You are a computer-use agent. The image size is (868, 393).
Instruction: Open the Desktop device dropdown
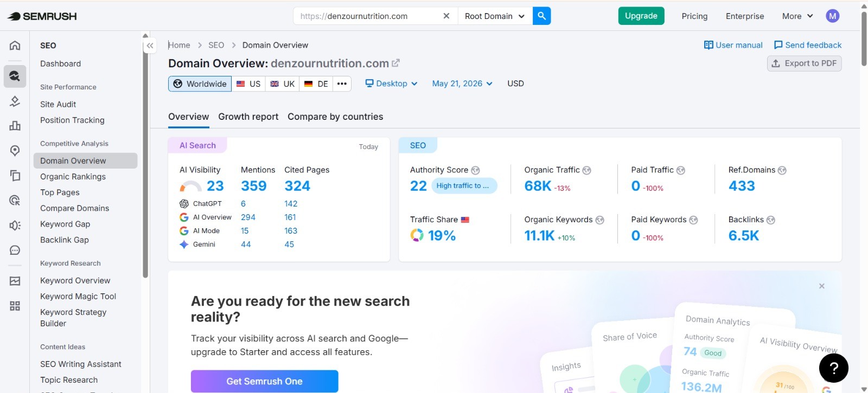[x=391, y=83]
